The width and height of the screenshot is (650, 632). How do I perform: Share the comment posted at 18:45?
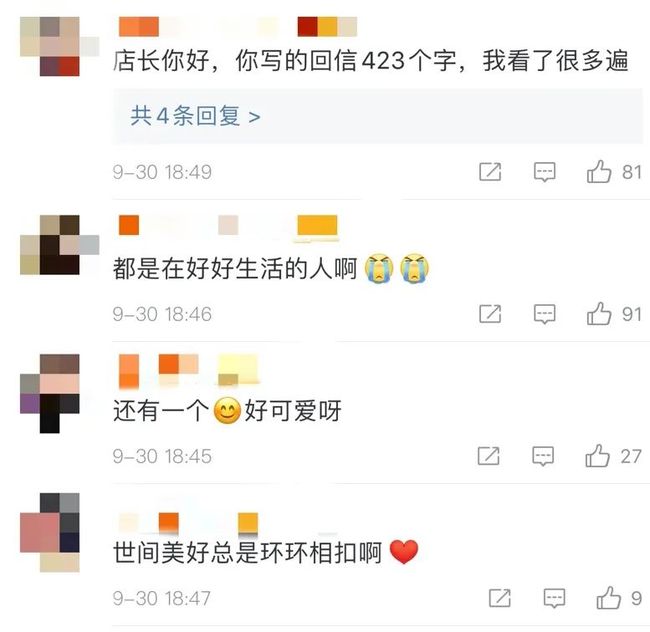pyautogui.click(x=488, y=456)
